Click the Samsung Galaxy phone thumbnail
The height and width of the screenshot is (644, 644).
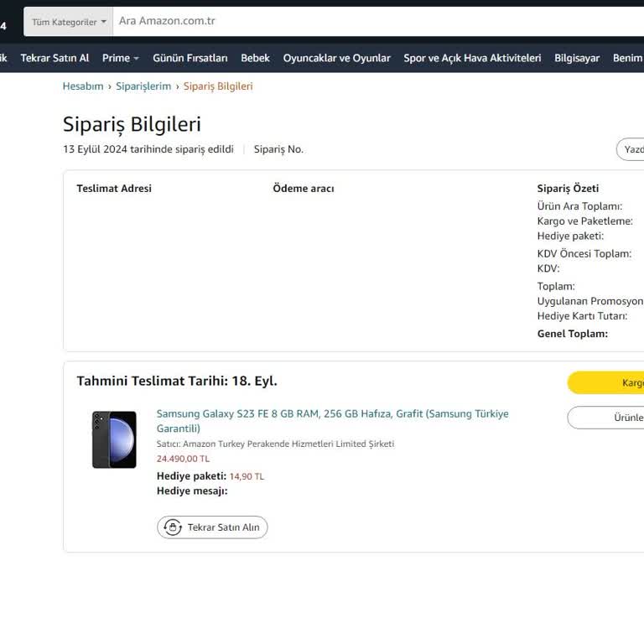pos(114,439)
